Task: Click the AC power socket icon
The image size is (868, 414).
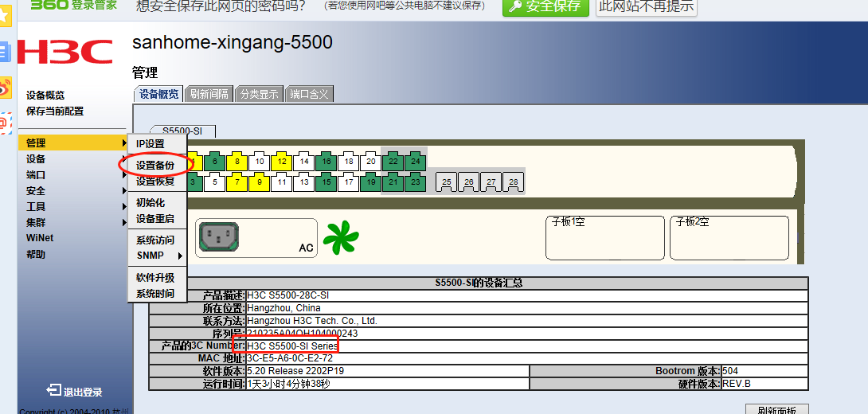Action: coord(219,237)
